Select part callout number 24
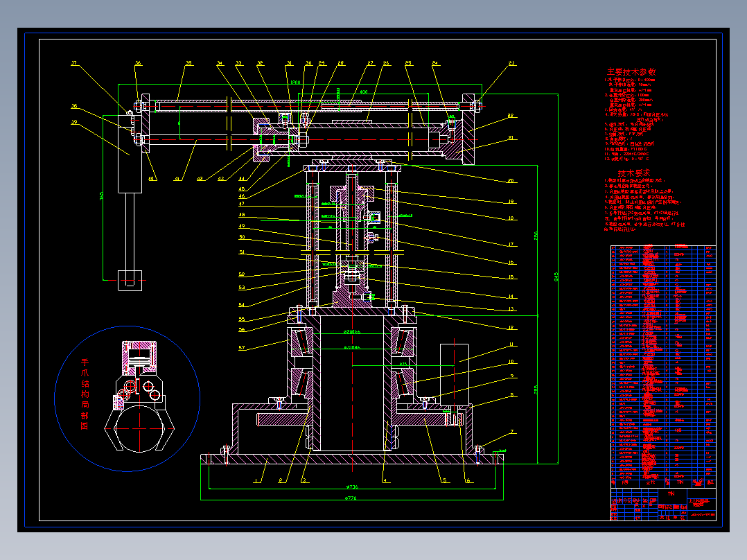Viewport: 747px width, 560px height. [x=435, y=63]
